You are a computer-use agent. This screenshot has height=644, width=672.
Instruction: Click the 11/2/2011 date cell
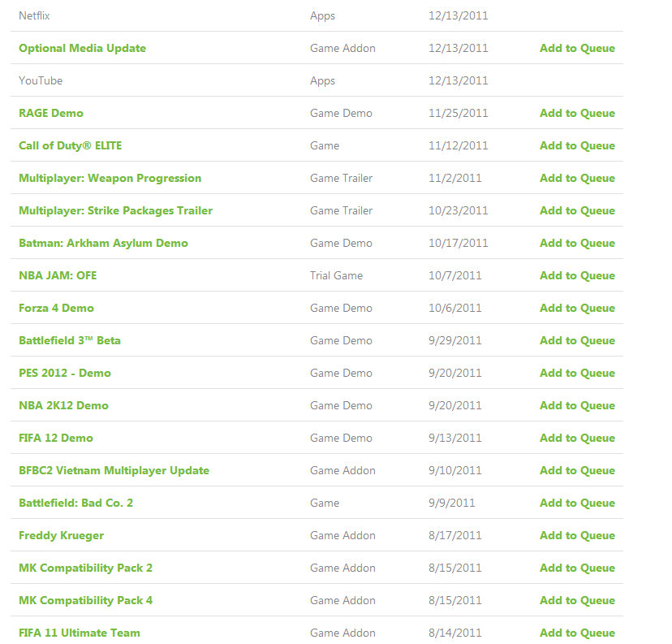(455, 179)
